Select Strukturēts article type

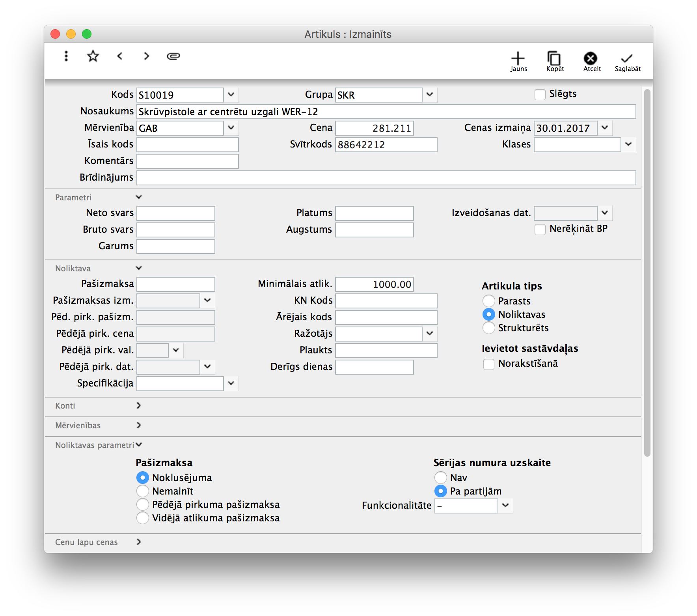pyautogui.click(x=489, y=328)
